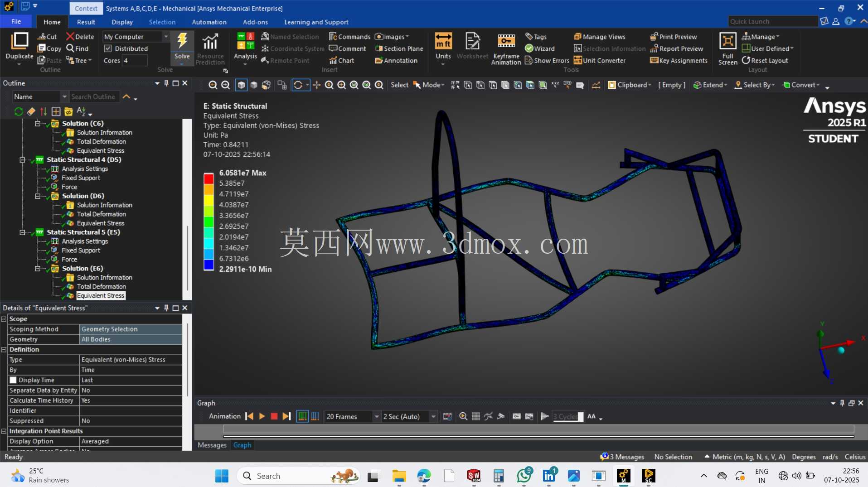Open the Selection ribbon tab
Viewport: 868px width, 487px height.
(x=162, y=22)
